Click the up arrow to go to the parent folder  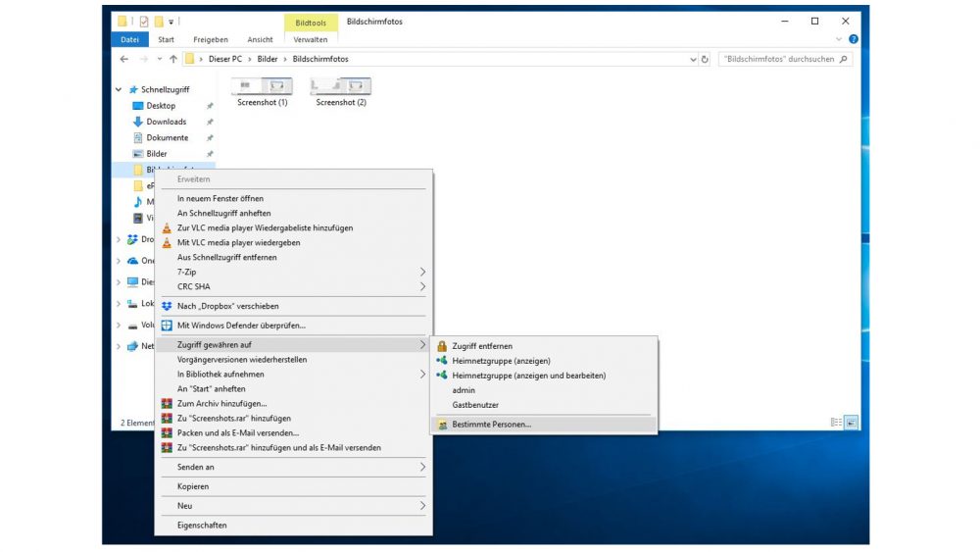(x=173, y=60)
